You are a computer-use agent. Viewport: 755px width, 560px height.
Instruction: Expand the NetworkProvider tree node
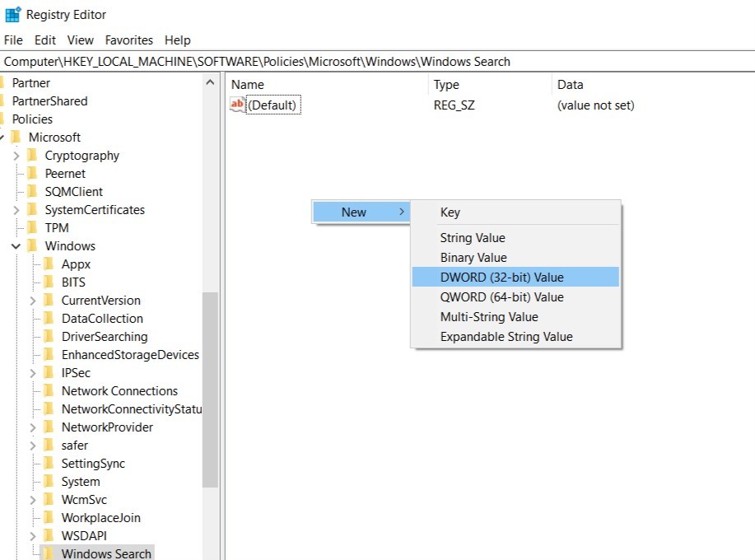(33, 427)
